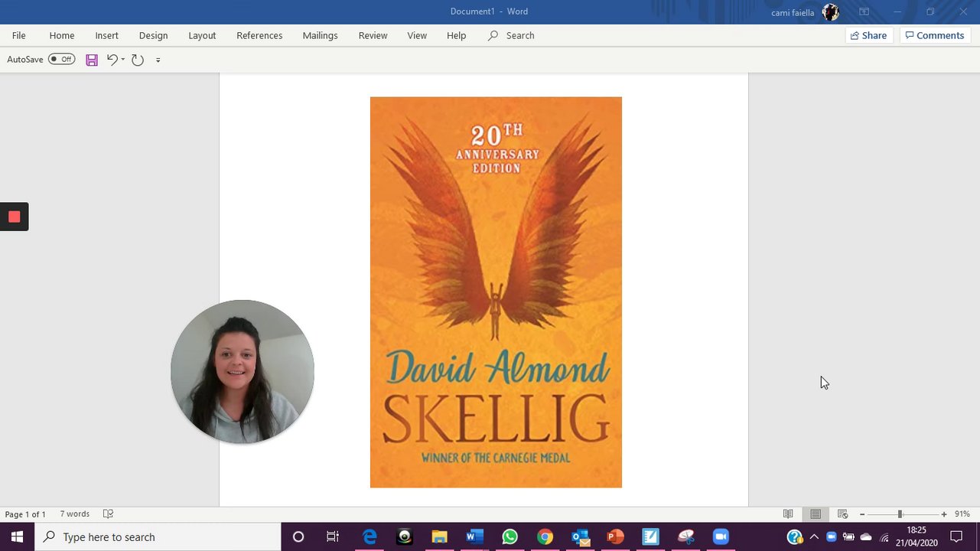Open the Get Help question mark tray icon
Image resolution: width=980 pixels, height=551 pixels.
pos(795,536)
